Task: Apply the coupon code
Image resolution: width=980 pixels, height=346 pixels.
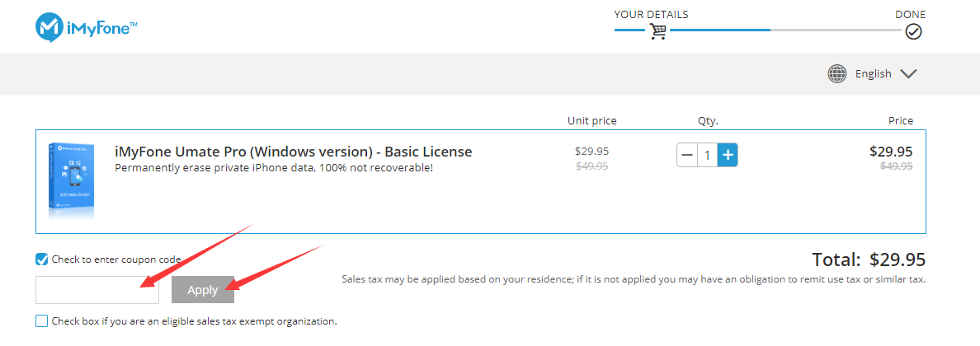Action: (x=202, y=290)
